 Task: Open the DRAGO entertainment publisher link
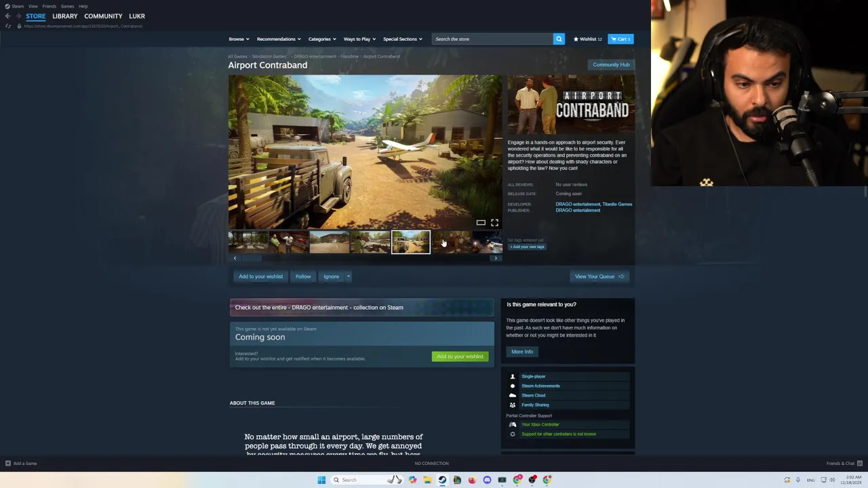coord(578,210)
